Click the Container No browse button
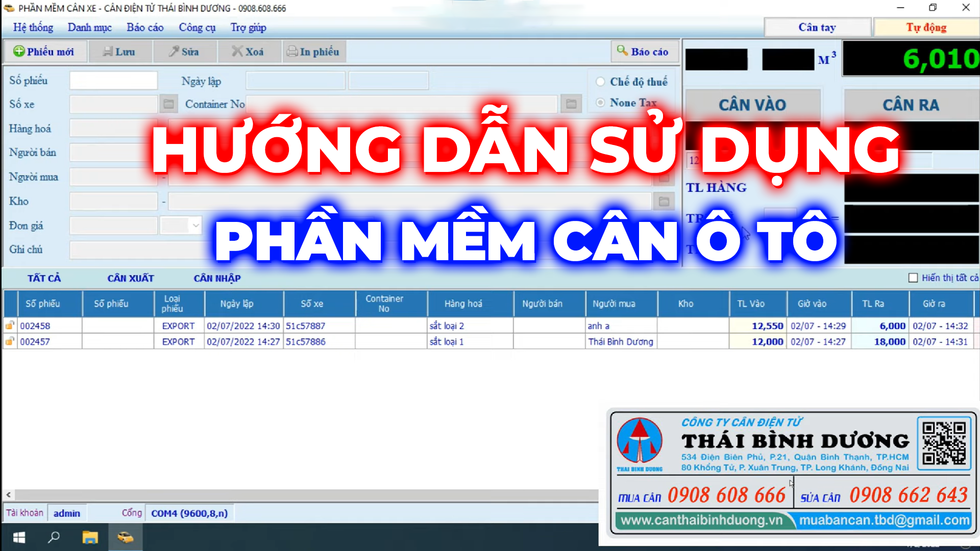This screenshot has width=980, height=551. coord(572,104)
